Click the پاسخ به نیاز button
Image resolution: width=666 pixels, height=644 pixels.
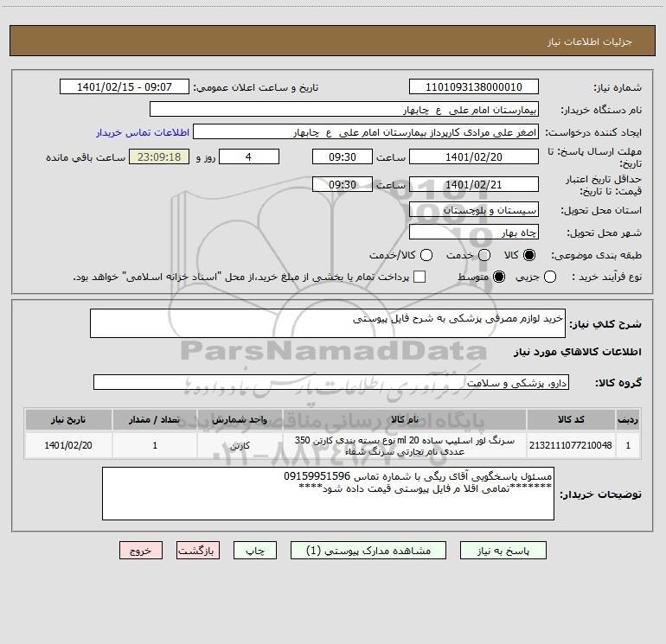[x=503, y=551]
